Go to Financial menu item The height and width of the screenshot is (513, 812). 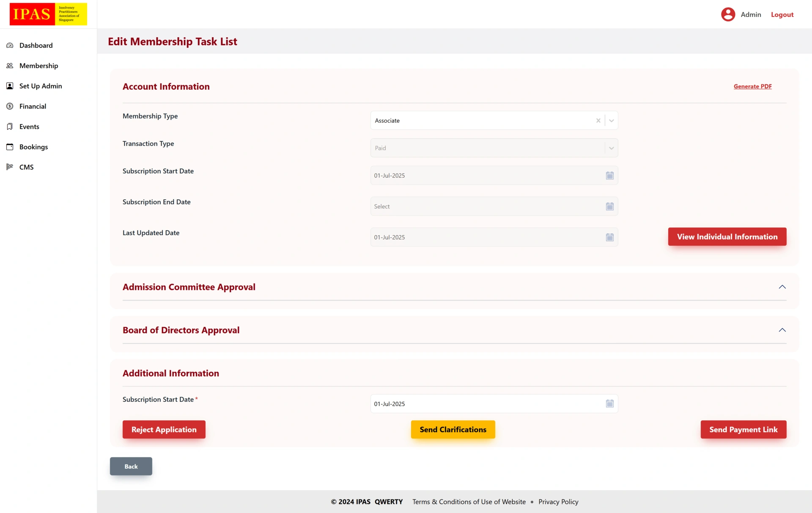pos(33,106)
